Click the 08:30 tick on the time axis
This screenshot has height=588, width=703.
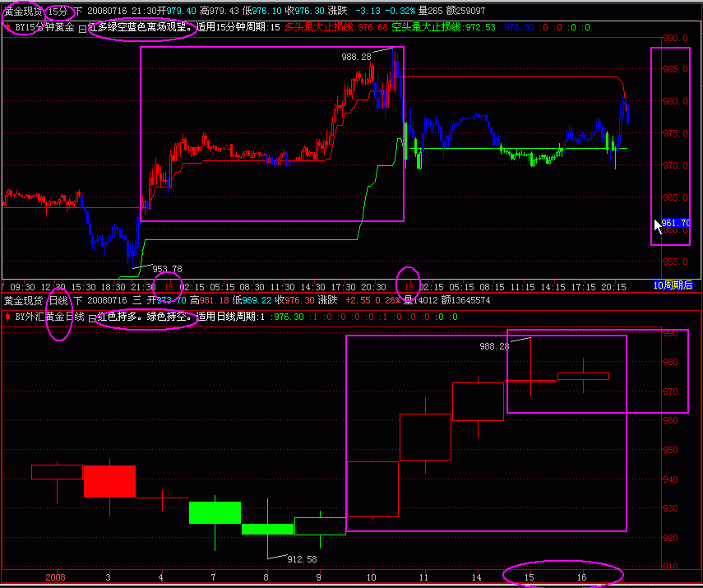(x=252, y=287)
